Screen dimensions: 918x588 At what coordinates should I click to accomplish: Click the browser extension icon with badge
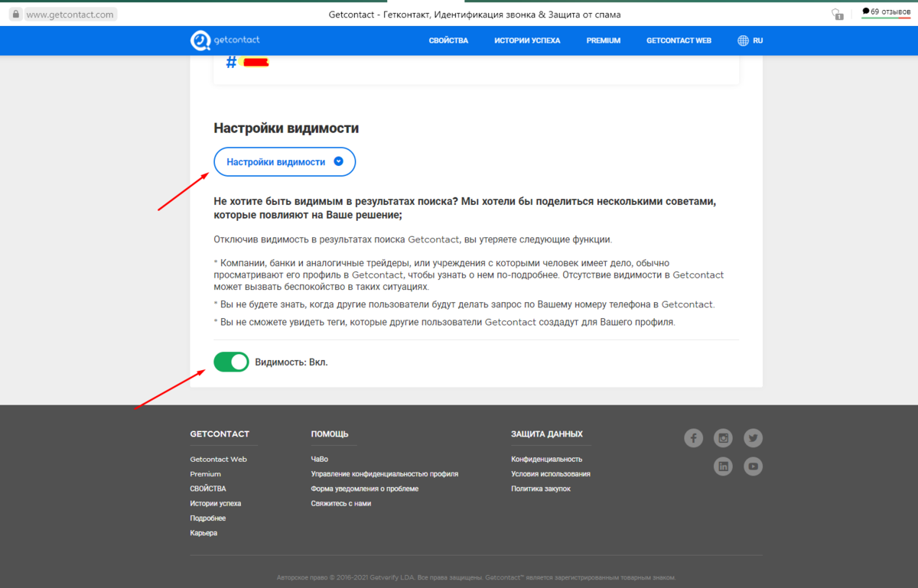(837, 14)
